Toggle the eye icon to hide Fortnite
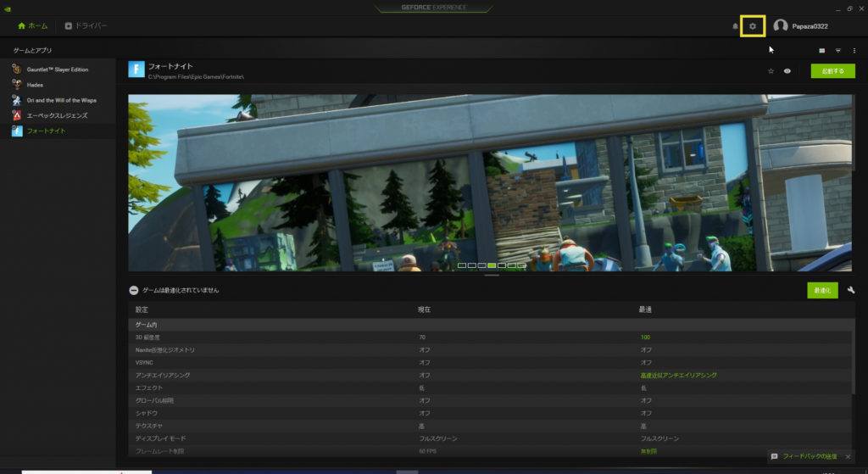This screenshot has height=474, width=868. 787,71
